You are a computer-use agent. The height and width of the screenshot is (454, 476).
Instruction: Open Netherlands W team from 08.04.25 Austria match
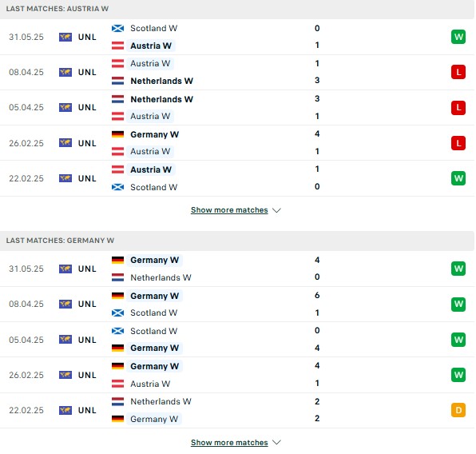(x=162, y=81)
